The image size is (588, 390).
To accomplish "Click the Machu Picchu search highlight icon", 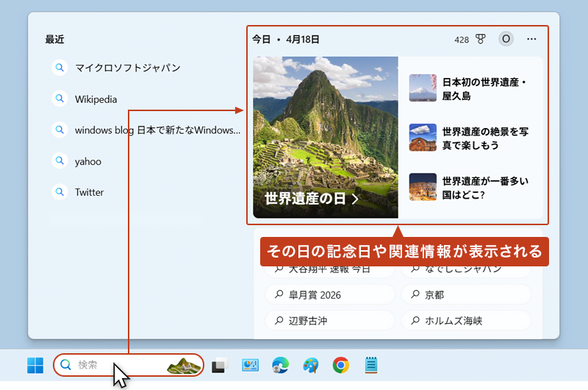I will tap(184, 365).
